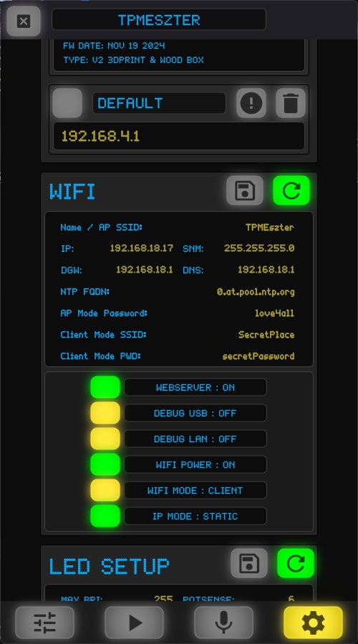Viewport: 358px width, 644px height.
Task: Switch to the play tab in bottom bar
Action: (x=134, y=623)
